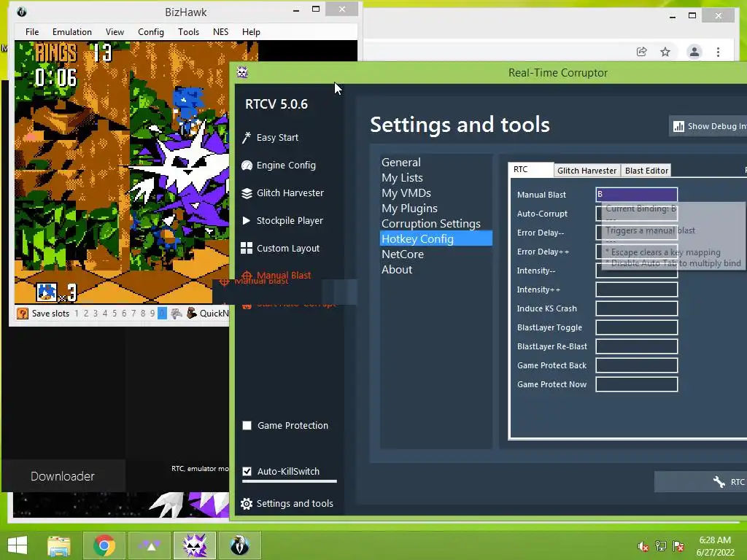The width and height of the screenshot is (747, 560).
Task: Select NetCore in settings list
Action: (x=403, y=254)
